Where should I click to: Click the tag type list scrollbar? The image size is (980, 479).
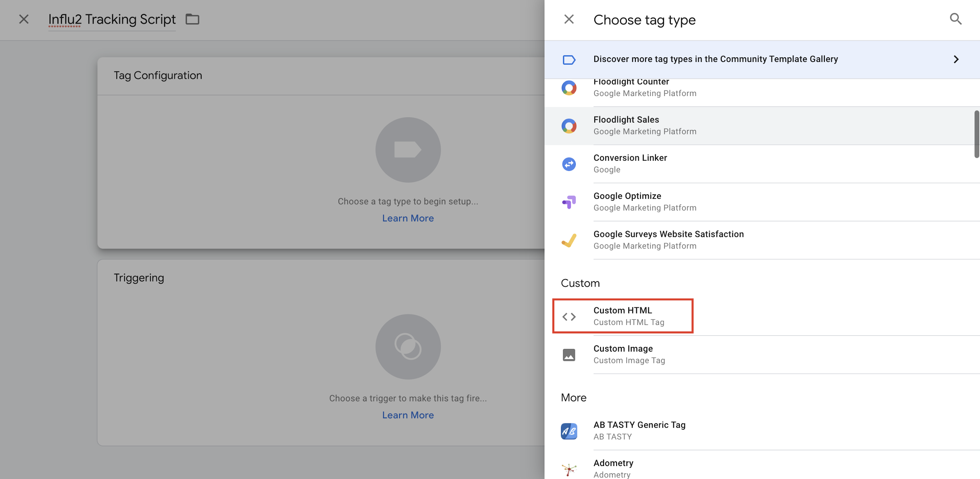coord(976,134)
